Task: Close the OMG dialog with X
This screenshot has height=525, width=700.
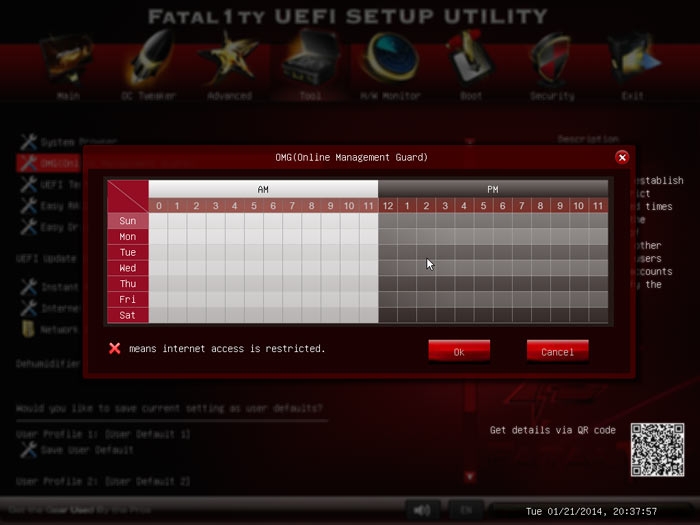Action: coord(622,157)
